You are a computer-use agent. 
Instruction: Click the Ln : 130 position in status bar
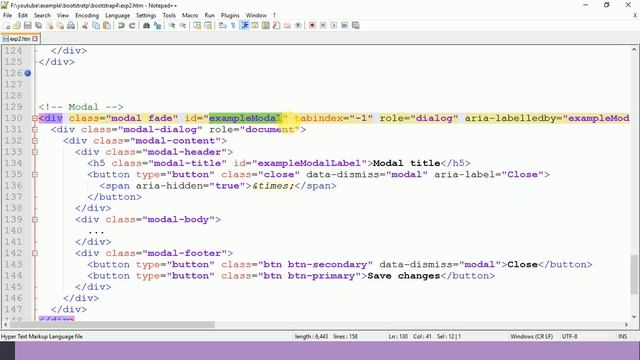point(398,336)
